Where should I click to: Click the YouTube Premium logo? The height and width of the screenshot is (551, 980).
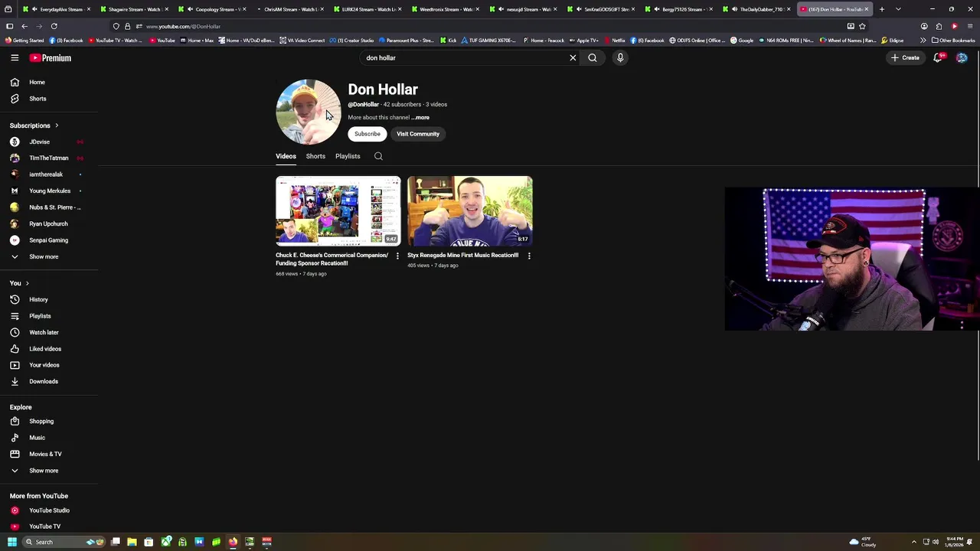(51, 58)
